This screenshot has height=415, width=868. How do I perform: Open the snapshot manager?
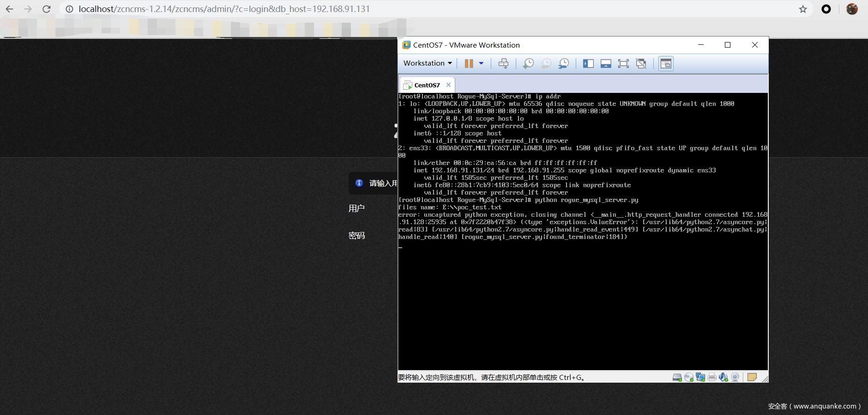tap(563, 63)
